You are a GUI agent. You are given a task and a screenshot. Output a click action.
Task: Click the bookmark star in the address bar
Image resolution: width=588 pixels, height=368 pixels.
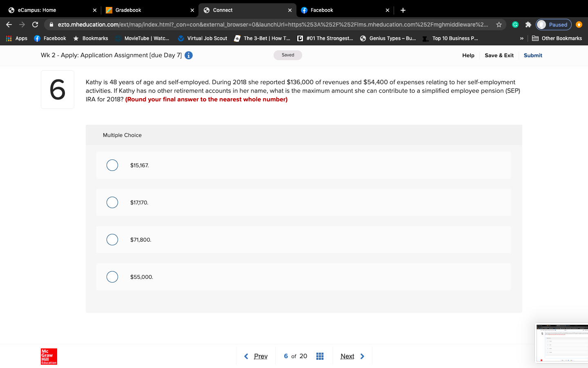pos(499,25)
